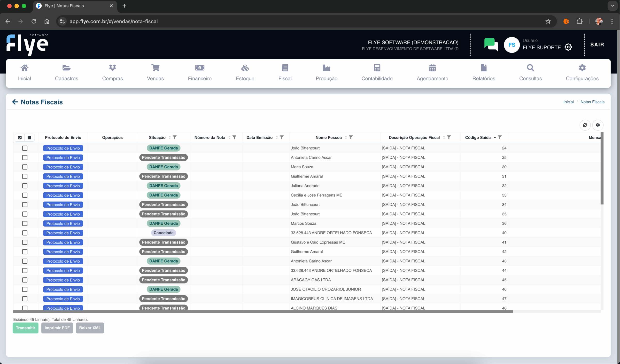The height and width of the screenshot is (364, 620).
Task: Click the Baixar XML button
Action: (90, 328)
